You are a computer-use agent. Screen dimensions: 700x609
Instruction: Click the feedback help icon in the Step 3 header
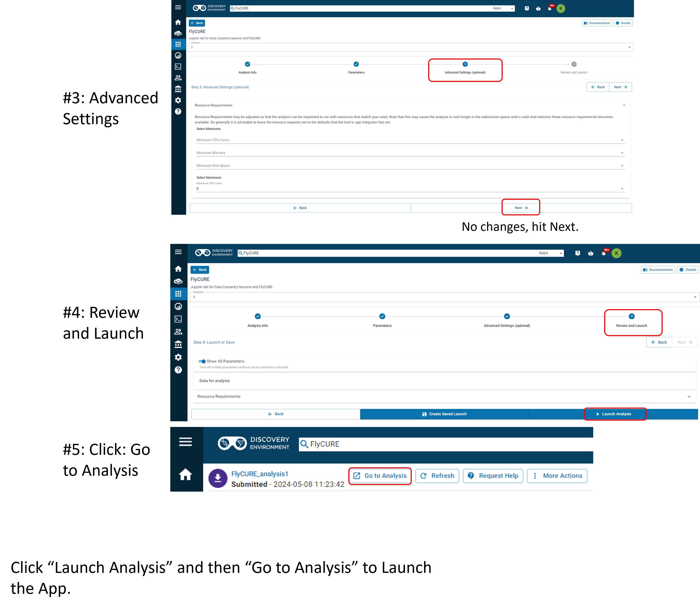(527, 8)
